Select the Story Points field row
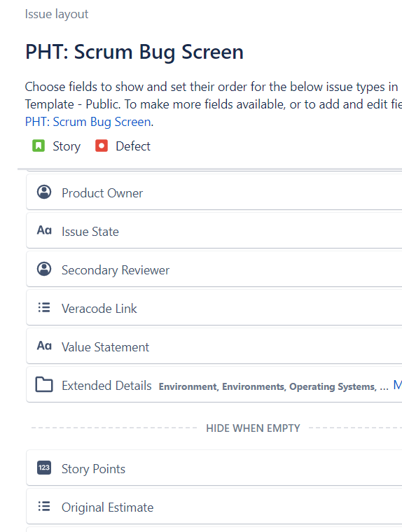The width and height of the screenshot is (402, 532). click(x=214, y=468)
